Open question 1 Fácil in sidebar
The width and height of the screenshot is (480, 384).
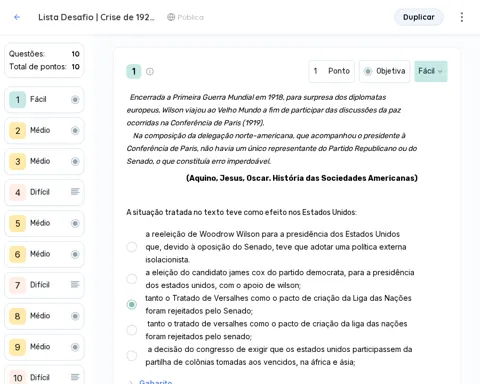point(44,100)
